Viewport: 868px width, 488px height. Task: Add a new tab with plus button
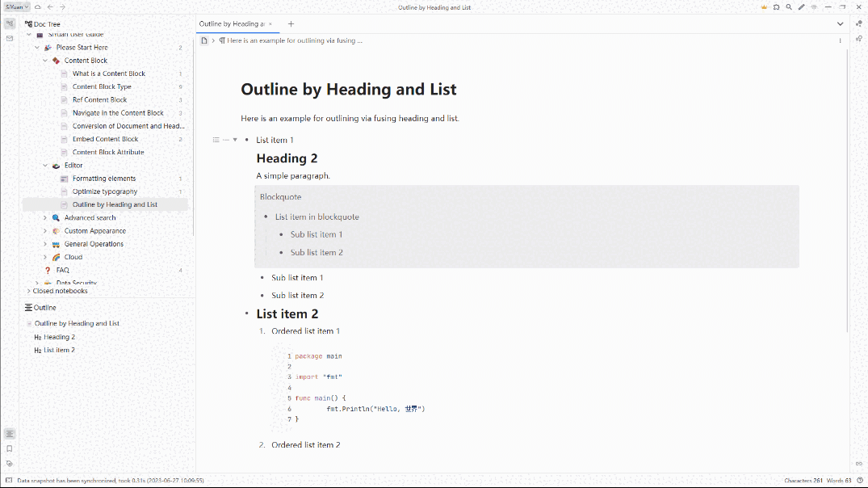(291, 24)
